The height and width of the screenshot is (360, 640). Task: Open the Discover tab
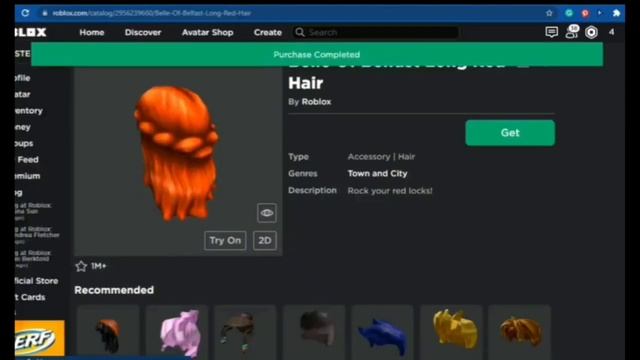[x=143, y=32]
